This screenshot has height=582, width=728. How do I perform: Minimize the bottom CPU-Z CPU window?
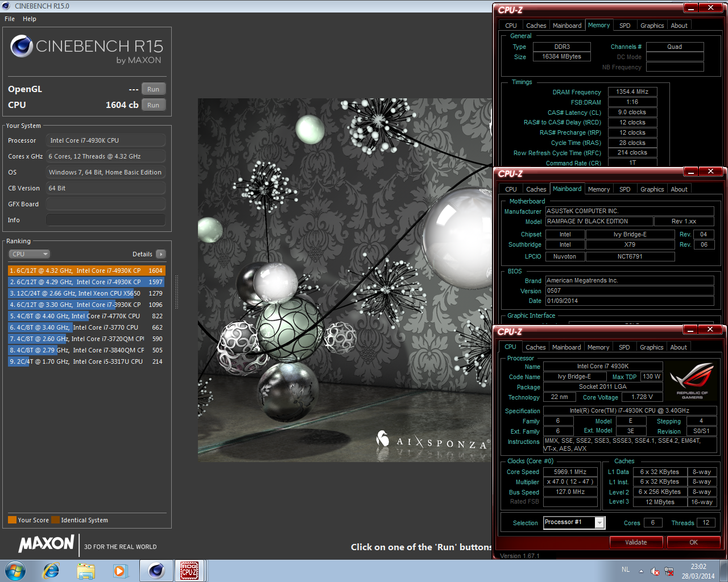pyautogui.click(x=690, y=330)
